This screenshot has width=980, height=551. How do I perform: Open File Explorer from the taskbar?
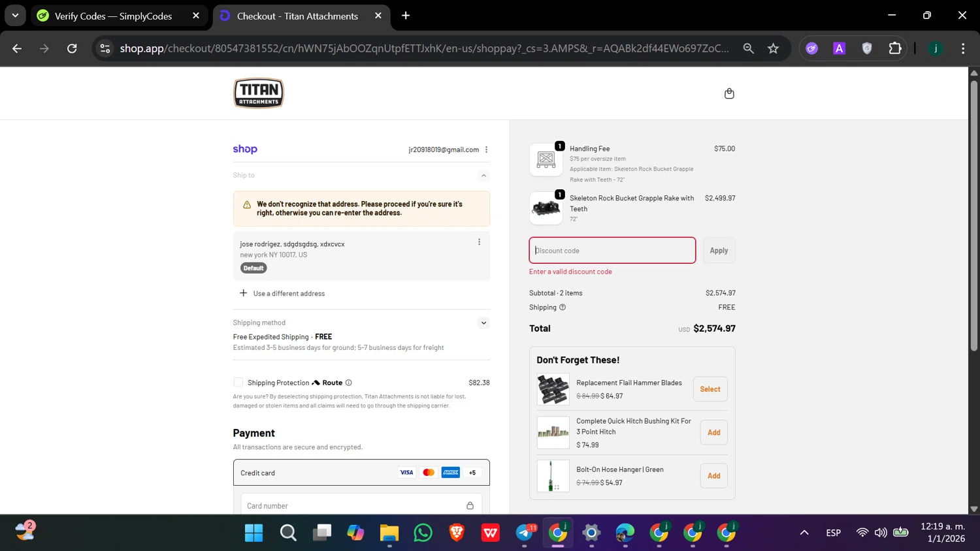click(x=389, y=533)
